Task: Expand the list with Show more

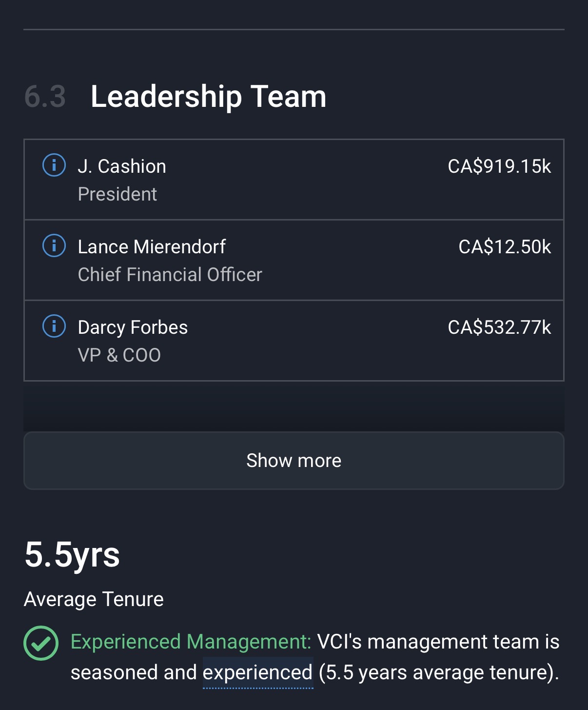Action: click(294, 461)
